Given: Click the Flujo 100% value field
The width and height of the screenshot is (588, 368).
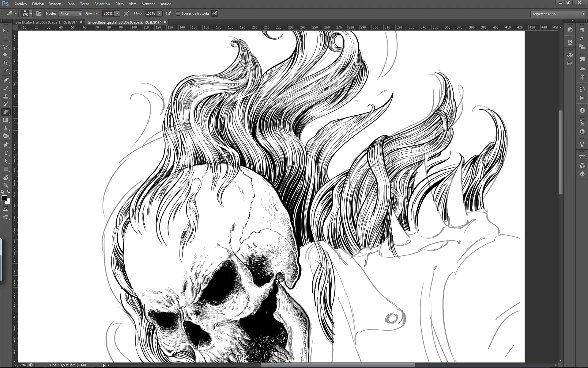Looking at the screenshot, I should (x=150, y=13).
